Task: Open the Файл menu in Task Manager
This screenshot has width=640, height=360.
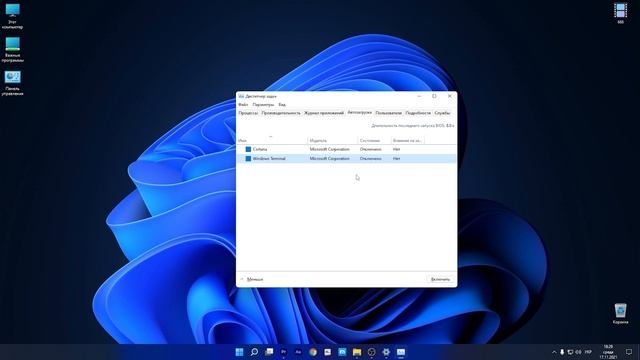Action: (x=243, y=104)
